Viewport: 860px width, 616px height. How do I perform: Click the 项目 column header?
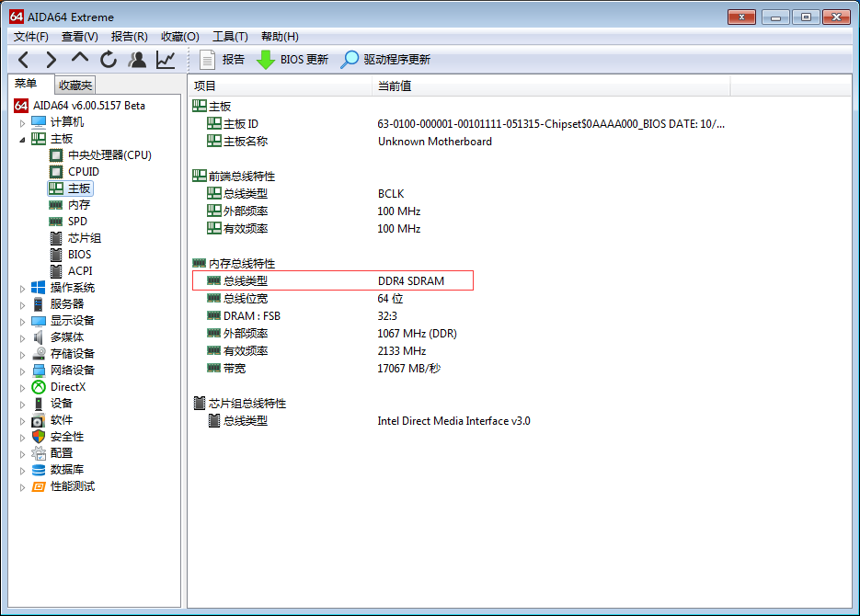(x=281, y=86)
